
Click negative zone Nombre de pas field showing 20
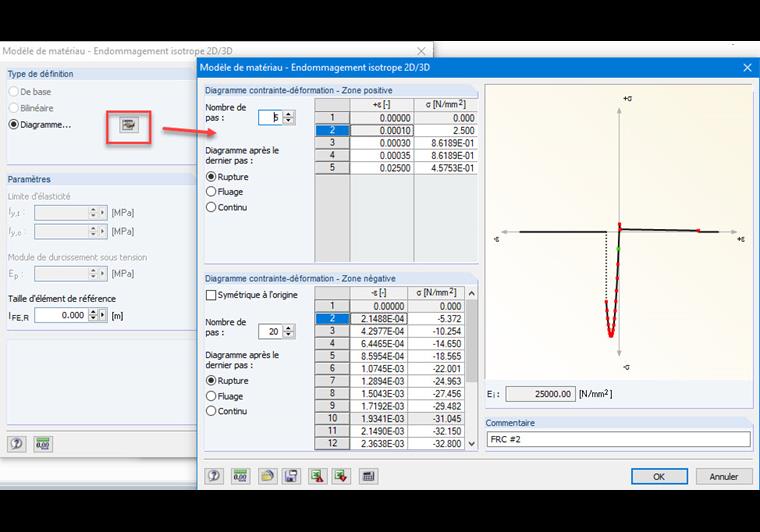point(271,331)
